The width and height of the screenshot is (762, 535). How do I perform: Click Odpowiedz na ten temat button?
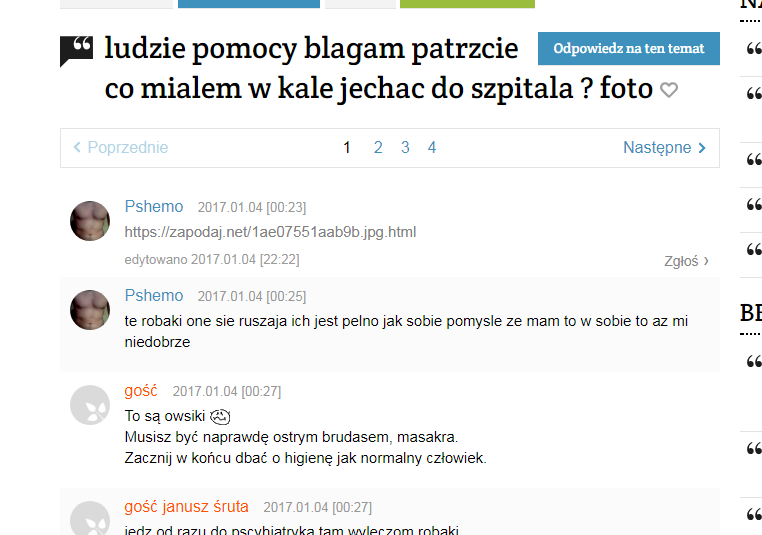point(628,49)
